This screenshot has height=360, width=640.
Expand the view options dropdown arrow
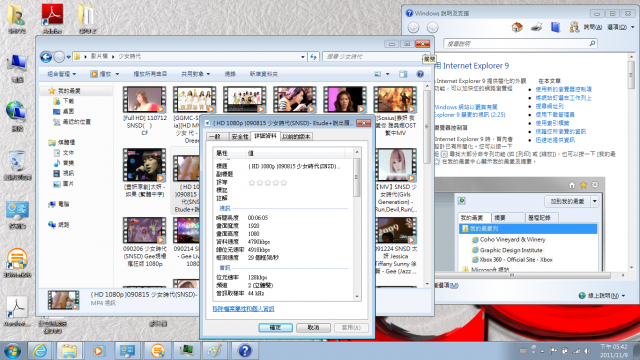[387, 74]
